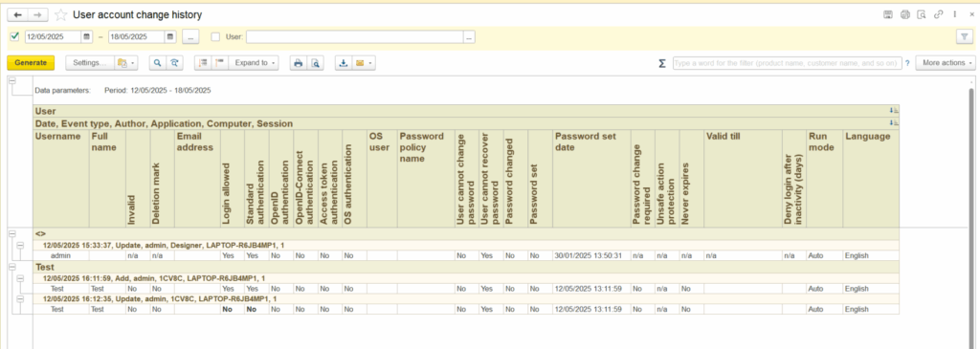Viewport: 980px width, 349px height.
Task: Click the Find magnifier icon in toolbar
Action: 157,63
